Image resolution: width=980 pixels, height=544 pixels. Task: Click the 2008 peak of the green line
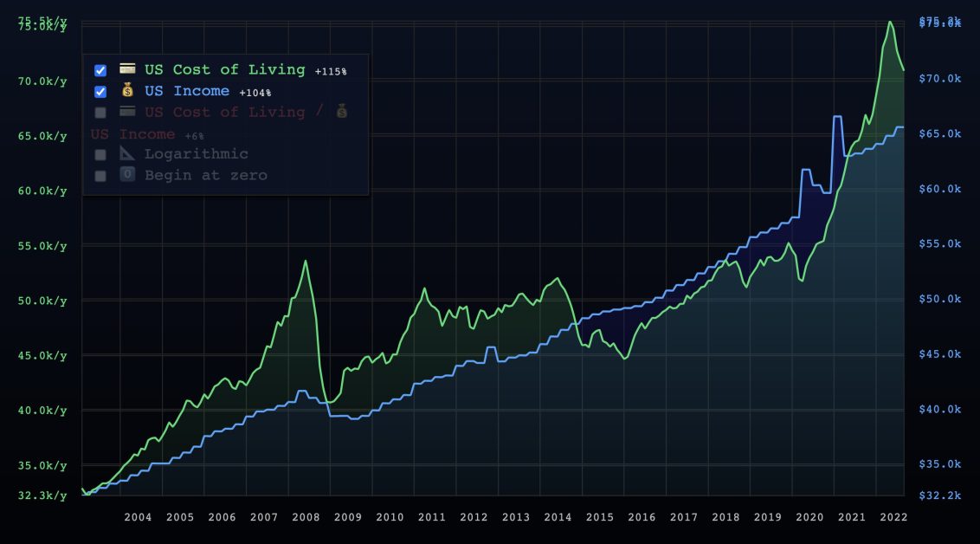click(306, 260)
